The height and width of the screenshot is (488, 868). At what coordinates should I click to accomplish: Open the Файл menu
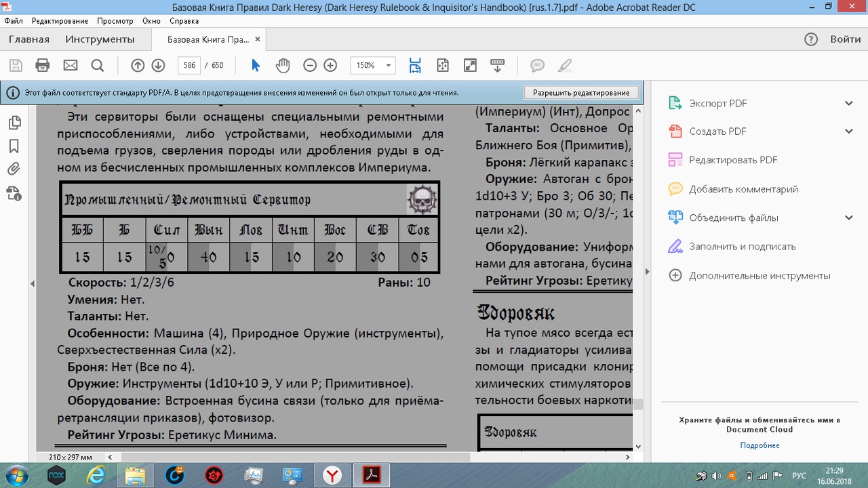(14, 21)
